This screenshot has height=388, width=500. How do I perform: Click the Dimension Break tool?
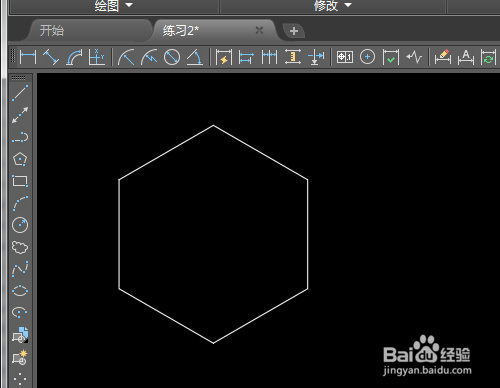[x=316, y=57]
